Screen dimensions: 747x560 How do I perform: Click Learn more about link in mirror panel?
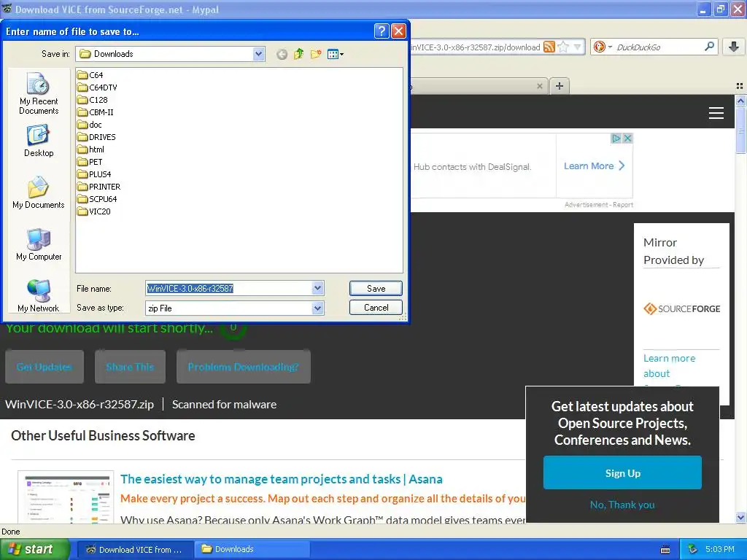click(x=669, y=366)
